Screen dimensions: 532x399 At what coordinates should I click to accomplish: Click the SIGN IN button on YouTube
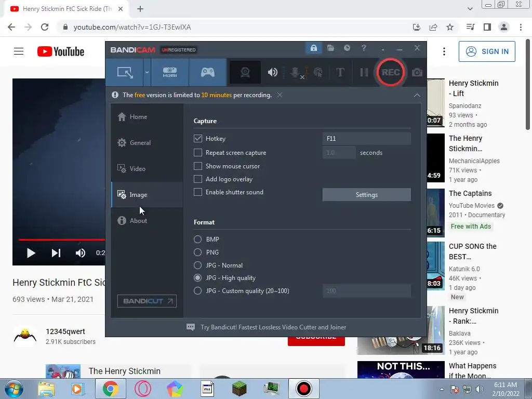point(487,51)
